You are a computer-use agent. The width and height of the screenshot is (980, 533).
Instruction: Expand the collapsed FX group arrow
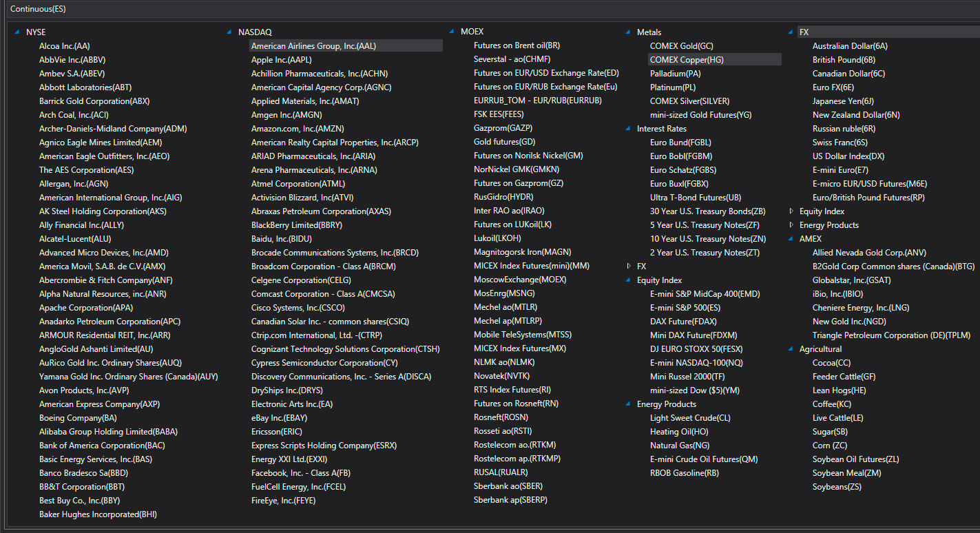629,266
